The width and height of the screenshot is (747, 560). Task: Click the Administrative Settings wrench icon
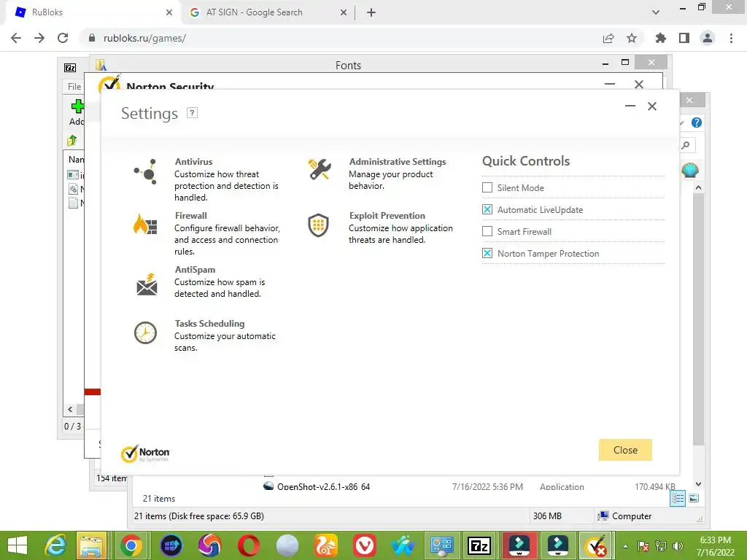click(320, 169)
